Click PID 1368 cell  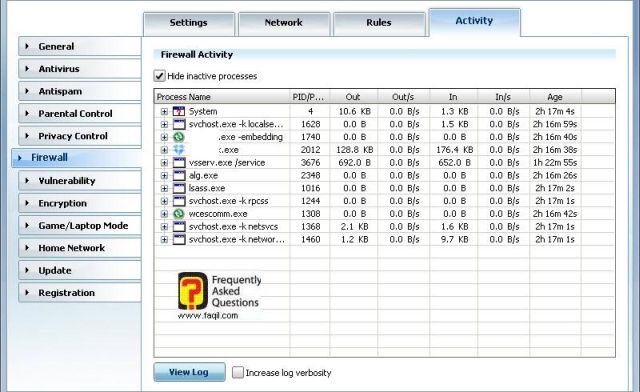(311, 227)
